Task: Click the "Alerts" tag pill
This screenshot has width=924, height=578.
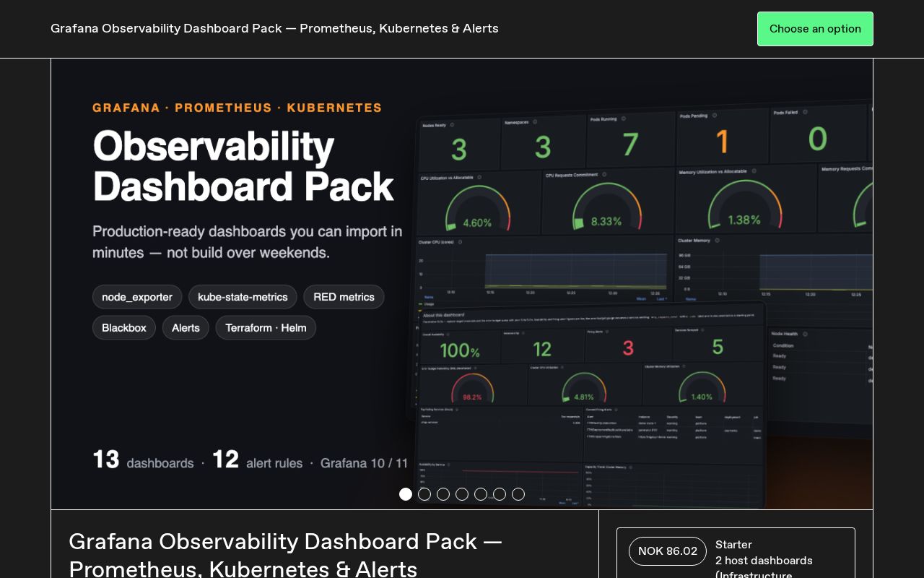Action: [x=186, y=328]
